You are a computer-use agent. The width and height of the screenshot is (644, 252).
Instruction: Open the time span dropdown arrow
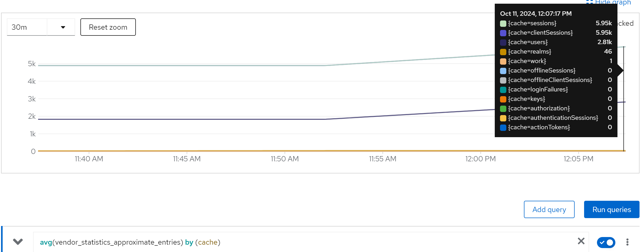point(63,27)
